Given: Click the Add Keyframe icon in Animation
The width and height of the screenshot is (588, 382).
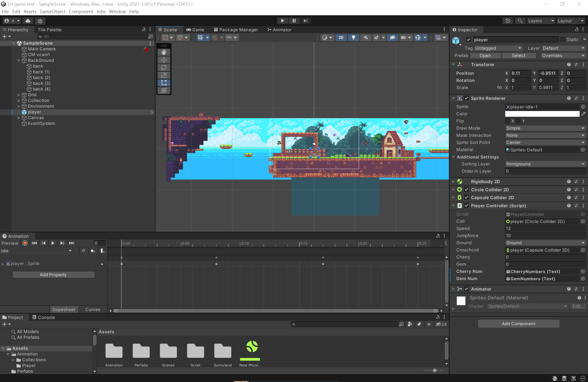Looking at the screenshot, I should [93, 251].
